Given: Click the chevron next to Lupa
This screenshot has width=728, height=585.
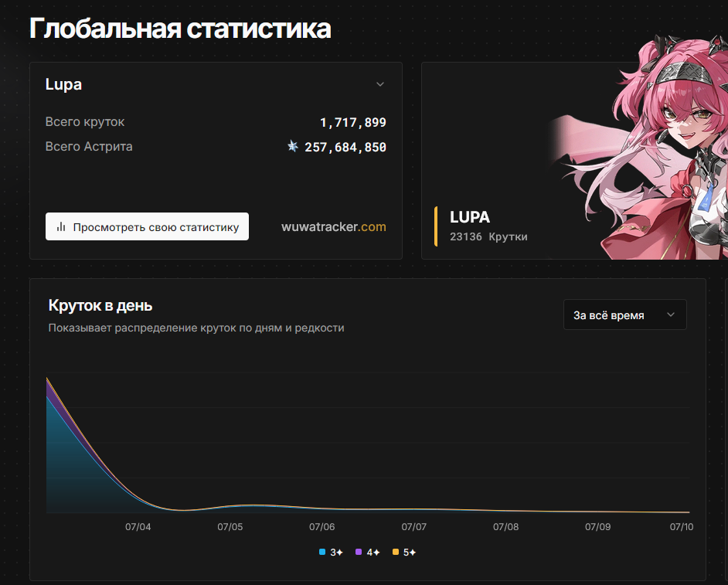Looking at the screenshot, I should pyautogui.click(x=379, y=84).
